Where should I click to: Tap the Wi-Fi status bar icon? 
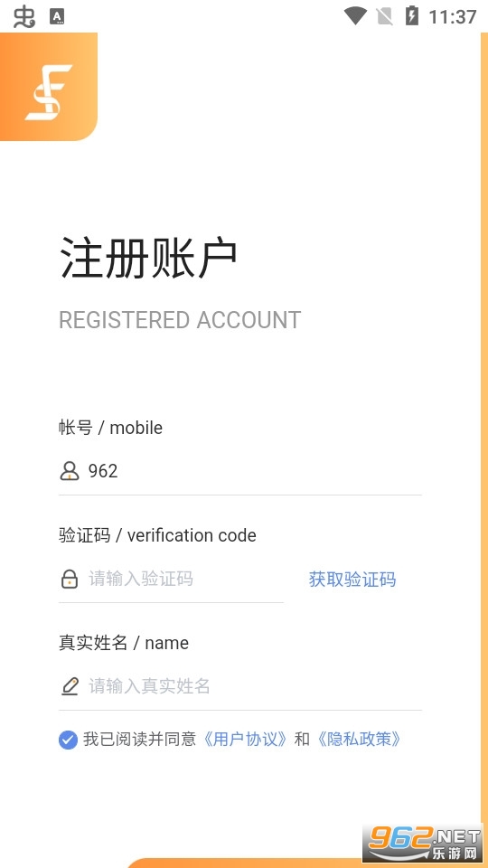pyautogui.click(x=354, y=16)
